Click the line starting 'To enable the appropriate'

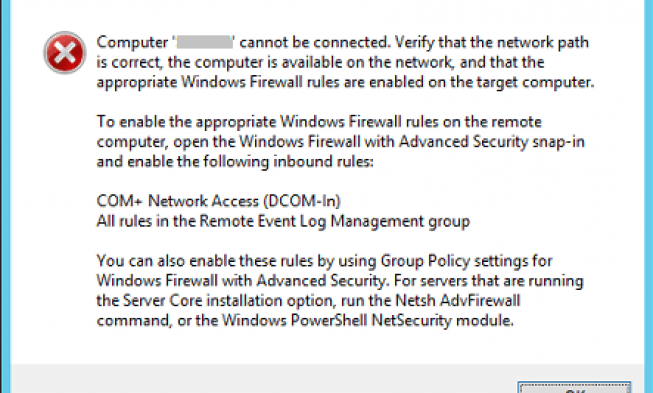click(x=319, y=122)
